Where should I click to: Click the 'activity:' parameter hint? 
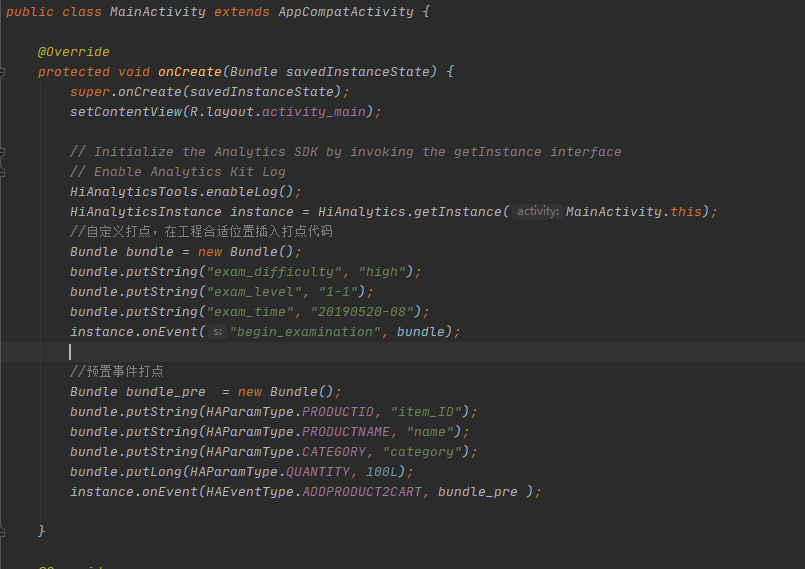tap(538, 212)
